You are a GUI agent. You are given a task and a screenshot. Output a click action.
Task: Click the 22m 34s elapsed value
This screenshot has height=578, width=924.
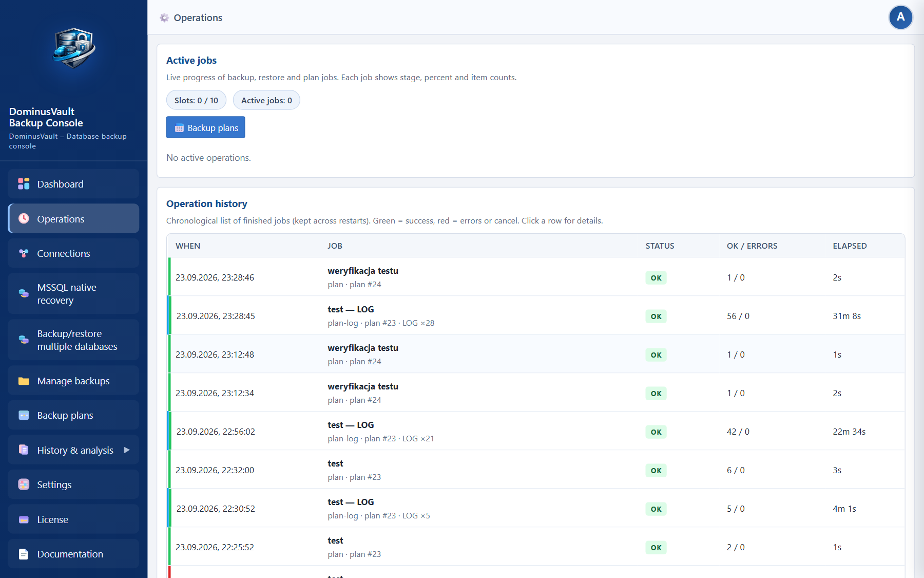[x=849, y=432]
